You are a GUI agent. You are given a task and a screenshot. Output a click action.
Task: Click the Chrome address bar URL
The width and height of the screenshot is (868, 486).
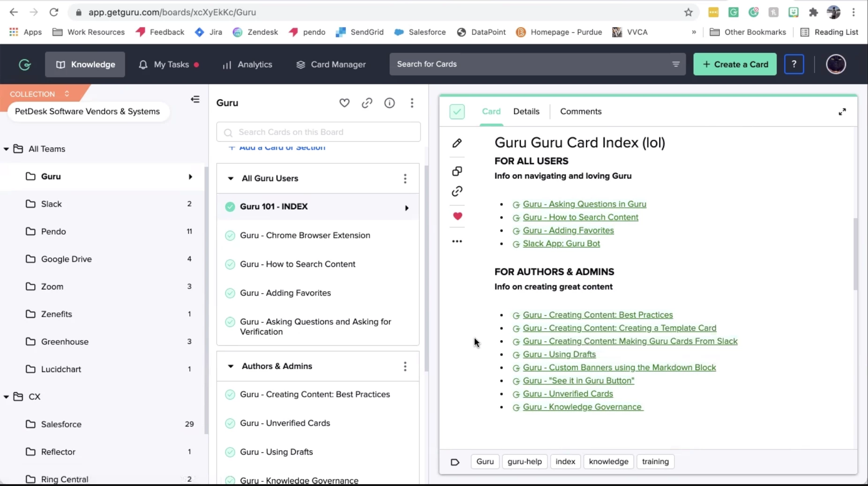tap(172, 12)
